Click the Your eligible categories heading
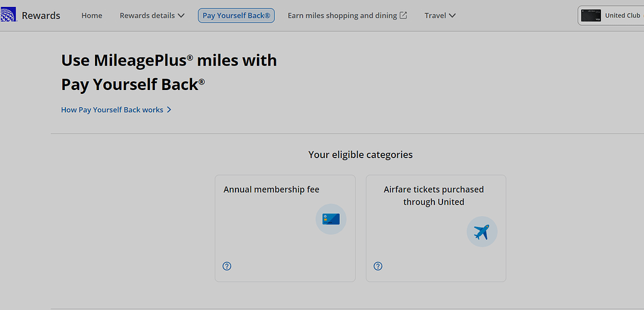 pyautogui.click(x=360, y=154)
